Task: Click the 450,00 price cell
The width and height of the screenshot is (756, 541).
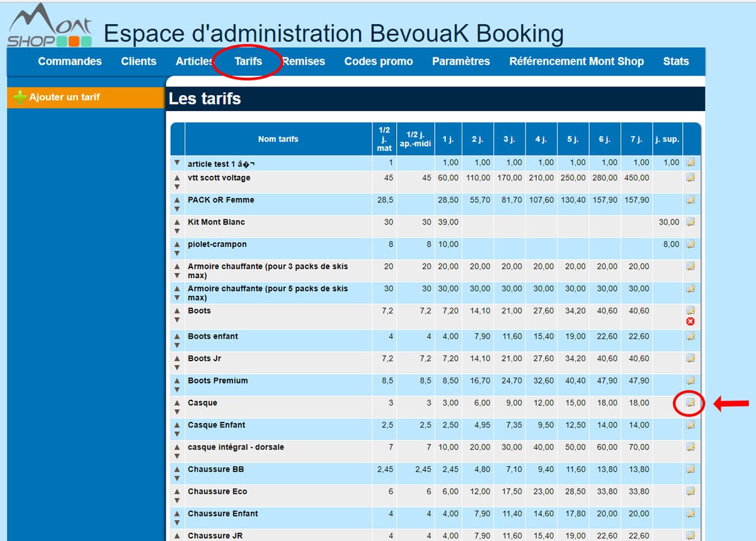Action: pyautogui.click(x=636, y=178)
